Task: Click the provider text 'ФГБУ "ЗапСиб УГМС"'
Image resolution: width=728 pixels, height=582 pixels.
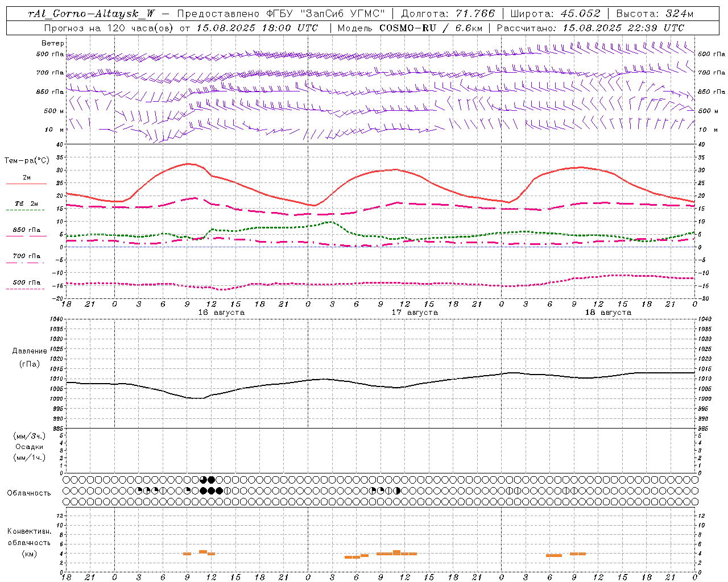Action: [325, 14]
